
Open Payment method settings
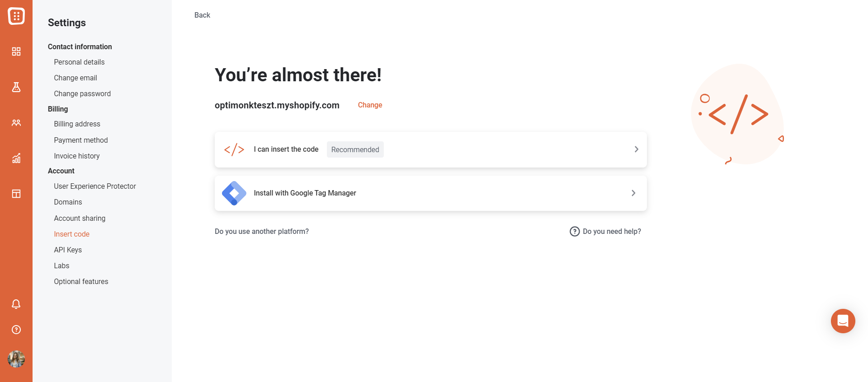coord(81,140)
